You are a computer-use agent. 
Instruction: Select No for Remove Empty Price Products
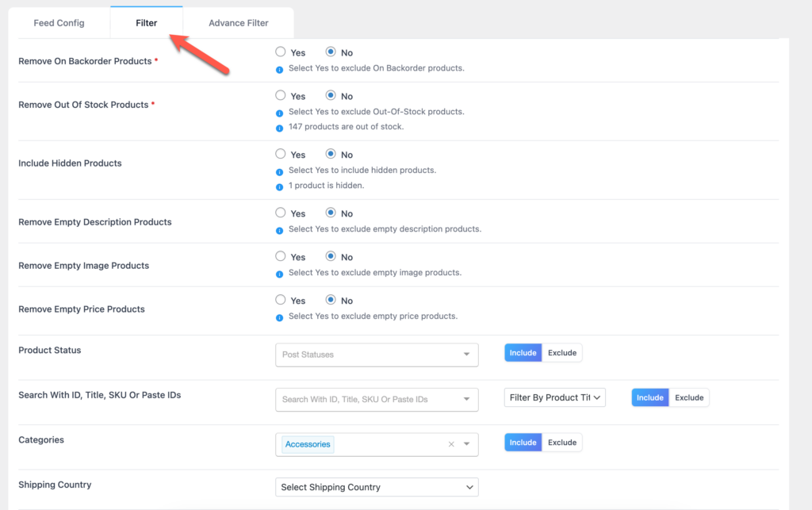click(331, 300)
